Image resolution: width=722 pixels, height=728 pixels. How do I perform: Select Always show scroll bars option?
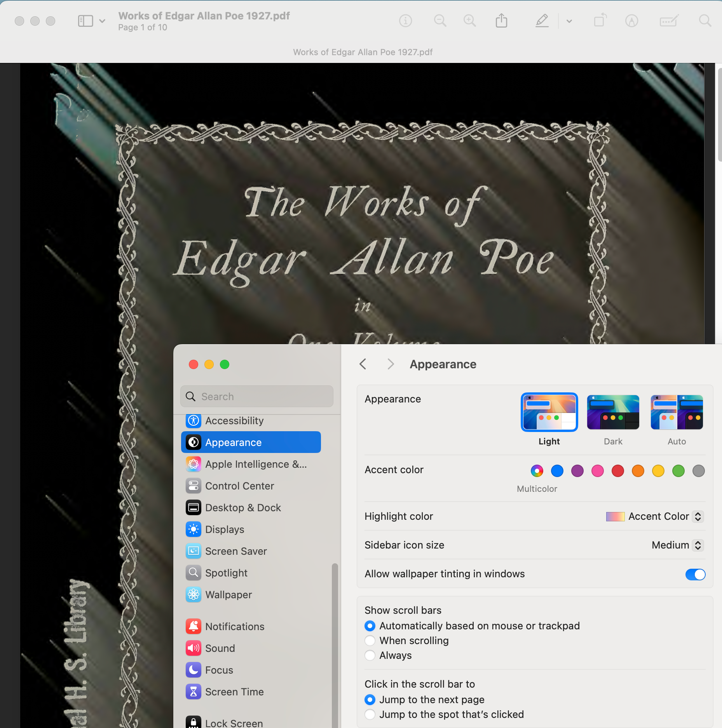click(x=370, y=655)
